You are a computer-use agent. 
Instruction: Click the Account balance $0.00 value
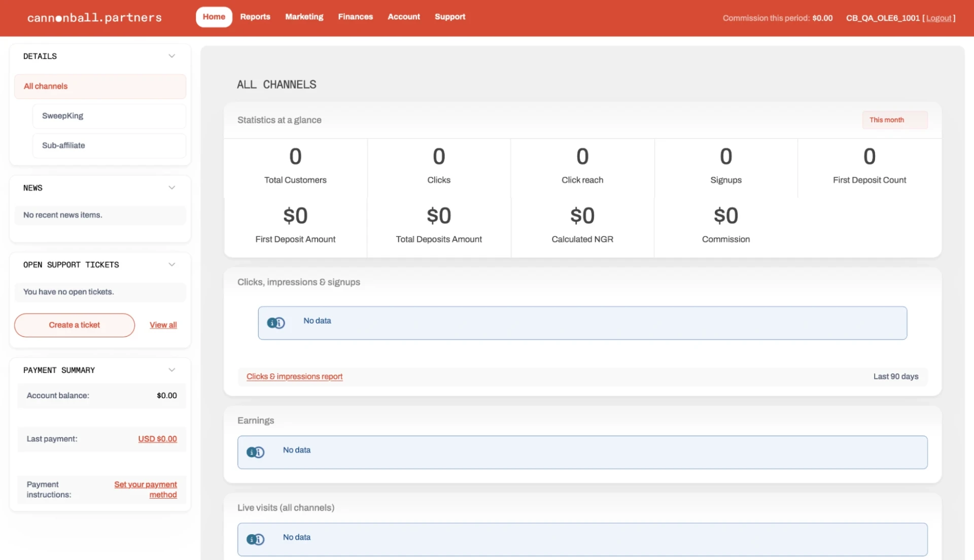point(167,396)
